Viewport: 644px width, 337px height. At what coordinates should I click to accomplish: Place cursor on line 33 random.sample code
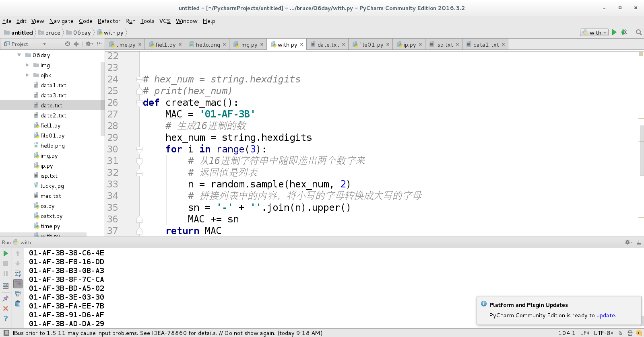tap(269, 184)
